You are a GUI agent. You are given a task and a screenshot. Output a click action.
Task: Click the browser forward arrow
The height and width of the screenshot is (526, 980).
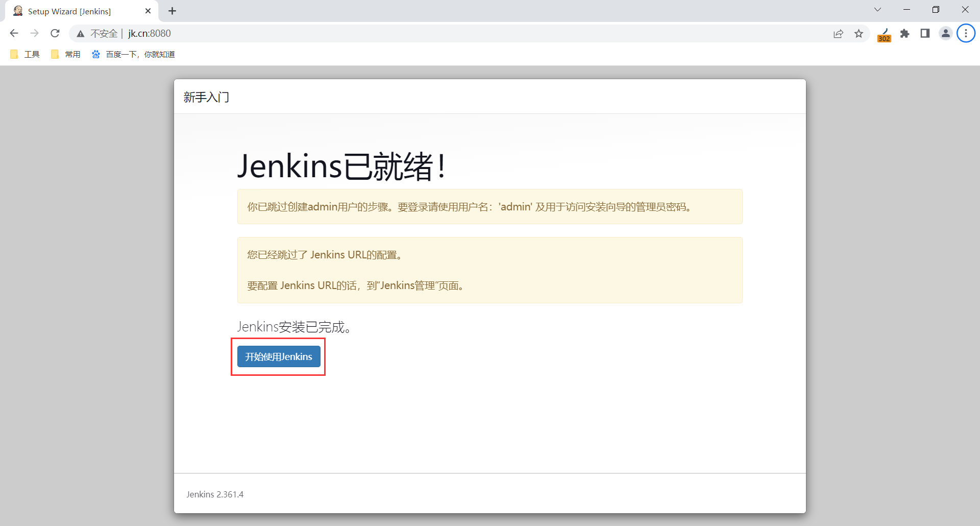[35, 33]
